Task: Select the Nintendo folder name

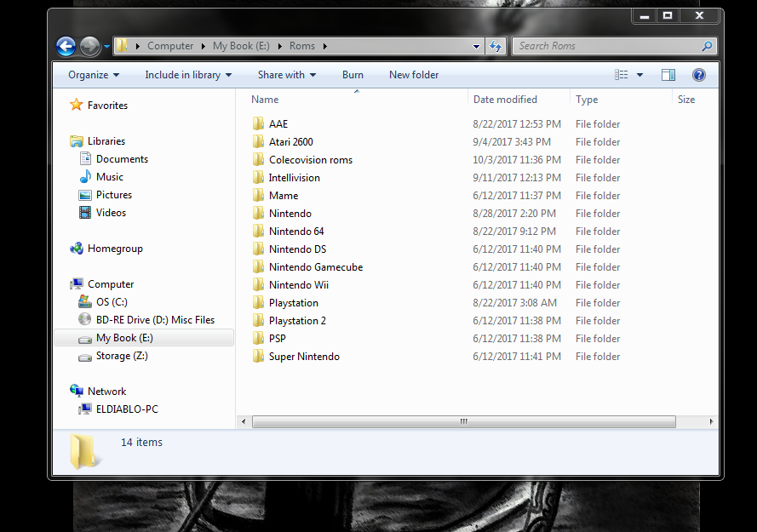Action: [290, 214]
